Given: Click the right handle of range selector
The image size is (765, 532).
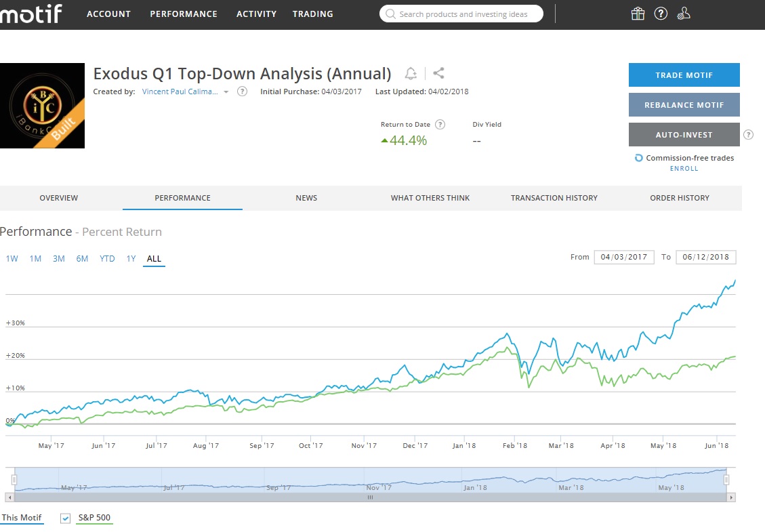Looking at the screenshot, I should [726, 480].
